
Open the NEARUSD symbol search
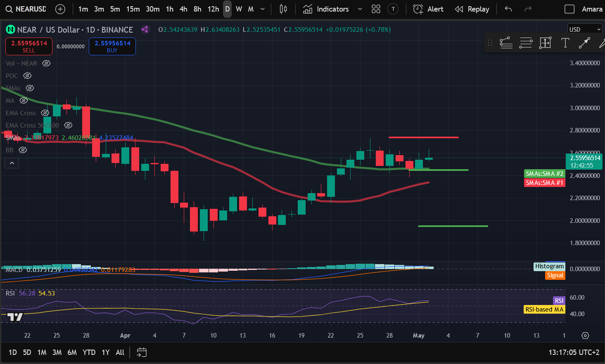[26, 9]
